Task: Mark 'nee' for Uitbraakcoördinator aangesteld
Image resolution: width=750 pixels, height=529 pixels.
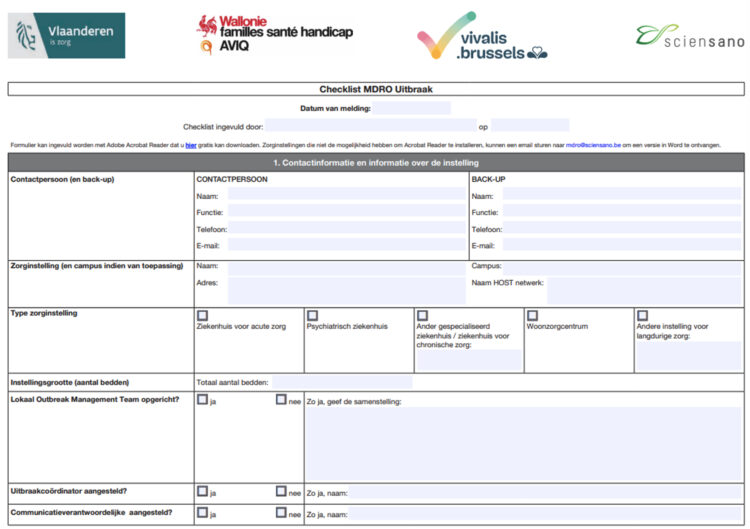Action: (282, 491)
